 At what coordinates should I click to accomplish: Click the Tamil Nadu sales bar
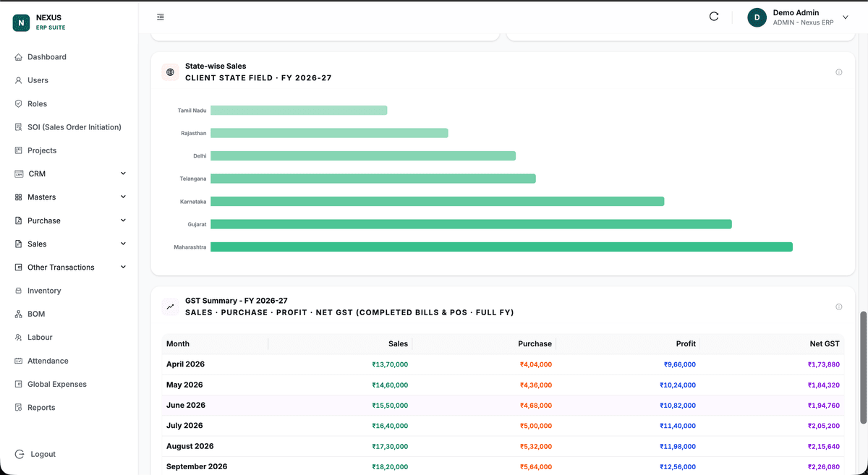click(299, 111)
